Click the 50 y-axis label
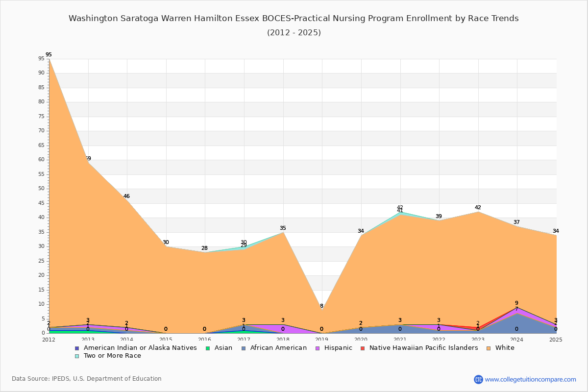The height and width of the screenshot is (392, 588). (41, 189)
